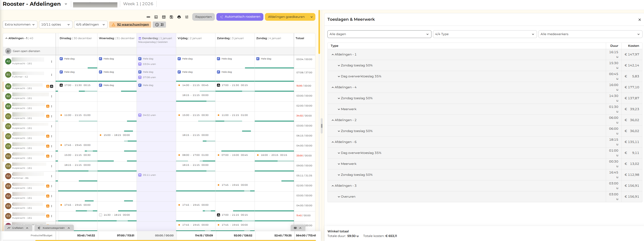Click the table layout view icon
The image size is (644, 241).
[x=164, y=17]
